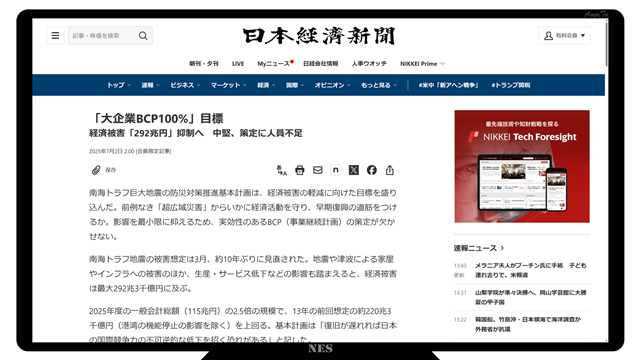This screenshot has width=640, height=360.
Task: Open 速報ニュース section link
Action: 479,248
